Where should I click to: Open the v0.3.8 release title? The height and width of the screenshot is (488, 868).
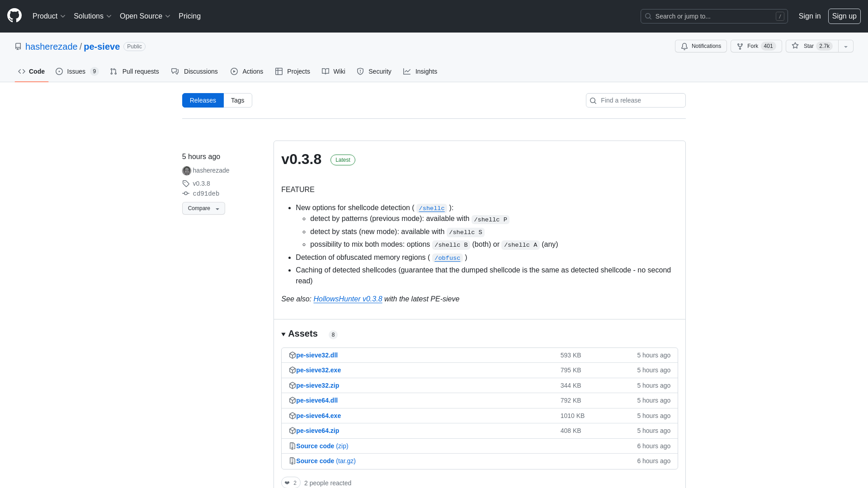point(301,159)
